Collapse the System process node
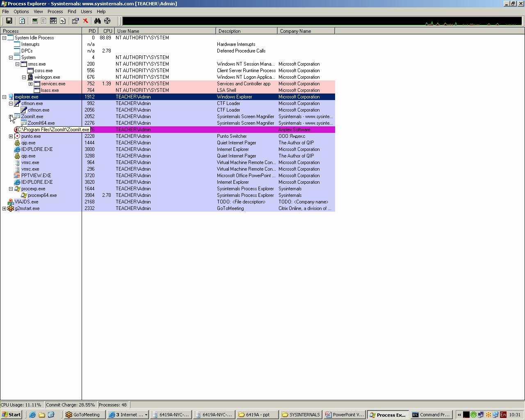 click(11, 57)
